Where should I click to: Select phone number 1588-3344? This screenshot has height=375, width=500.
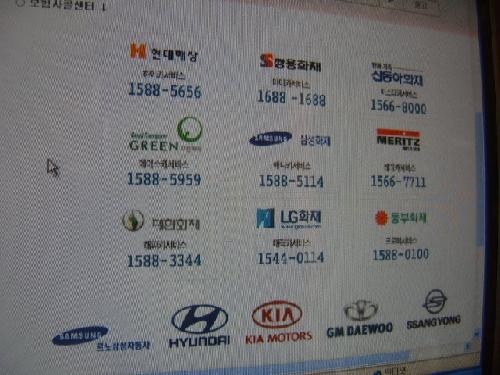point(164,260)
